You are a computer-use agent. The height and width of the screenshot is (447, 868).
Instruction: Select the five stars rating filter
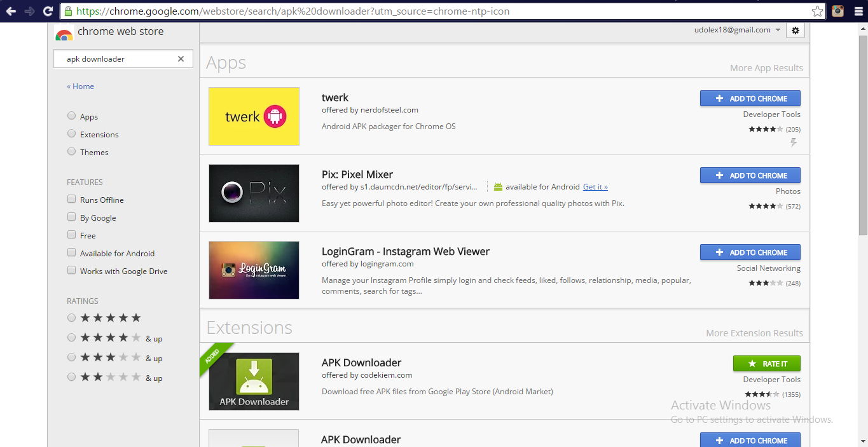[x=71, y=318]
